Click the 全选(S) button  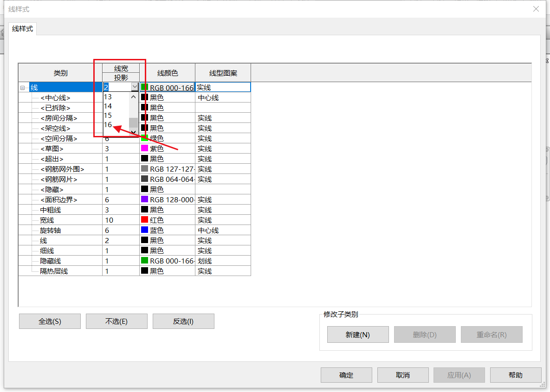pos(50,321)
